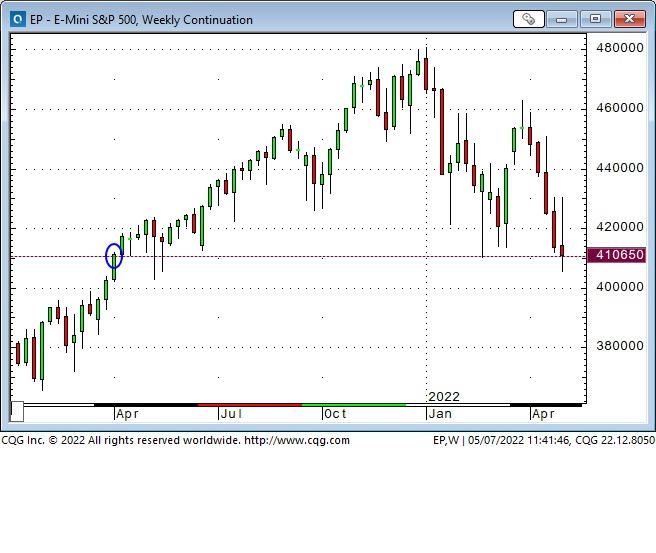Click the Jan label on time axis
The image size is (656, 553).
coord(440,414)
